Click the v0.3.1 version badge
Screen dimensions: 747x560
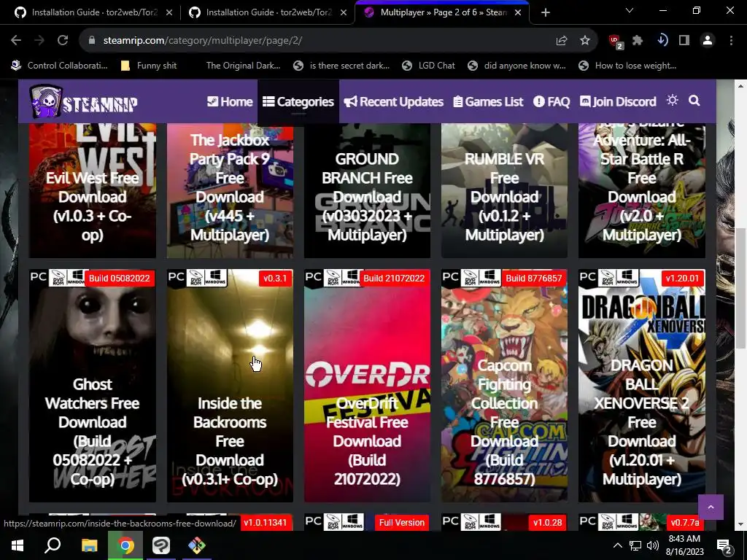(x=275, y=278)
